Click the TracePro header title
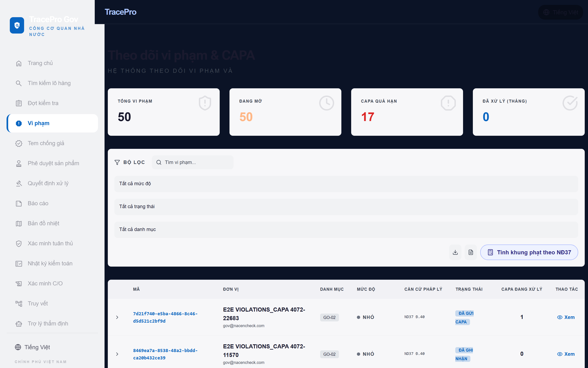The width and height of the screenshot is (588, 368). (120, 12)
